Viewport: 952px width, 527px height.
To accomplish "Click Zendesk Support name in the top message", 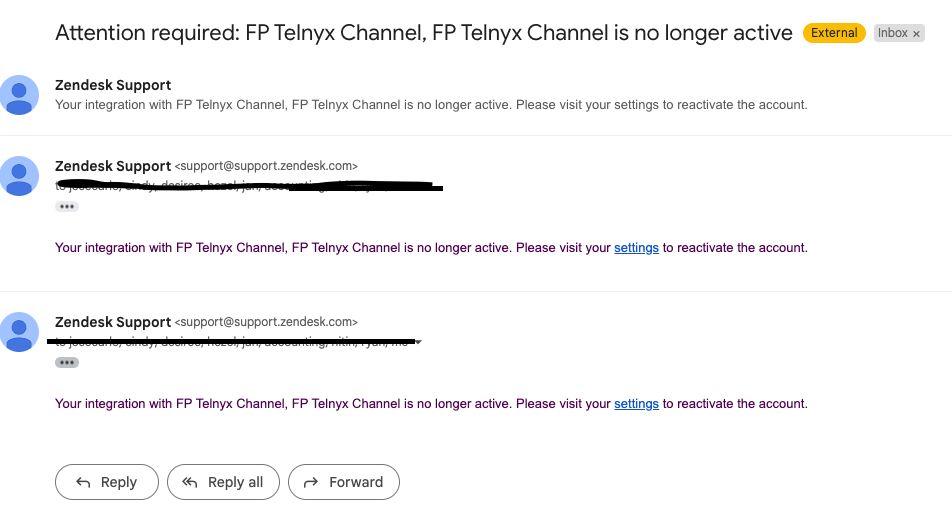I will [x=113, y=85].
